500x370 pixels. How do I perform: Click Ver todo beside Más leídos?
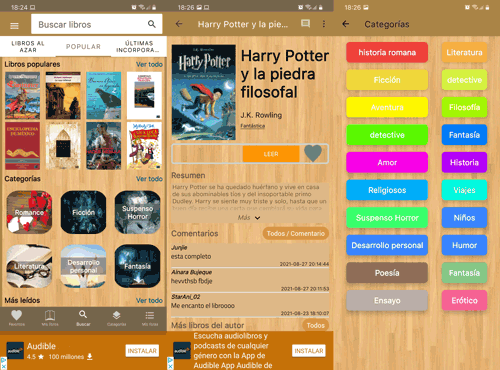[x=149, y=301]
